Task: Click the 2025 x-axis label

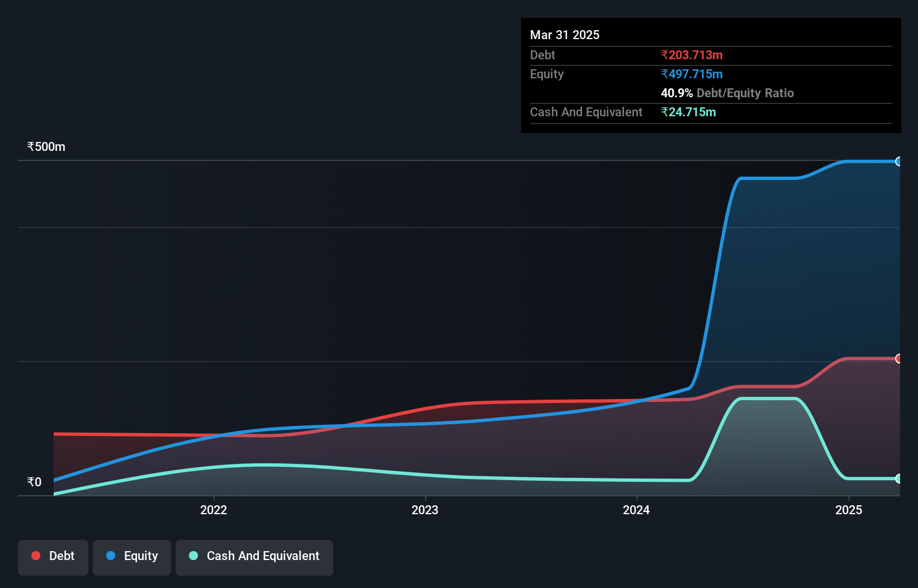Action: tap(849, 510)
